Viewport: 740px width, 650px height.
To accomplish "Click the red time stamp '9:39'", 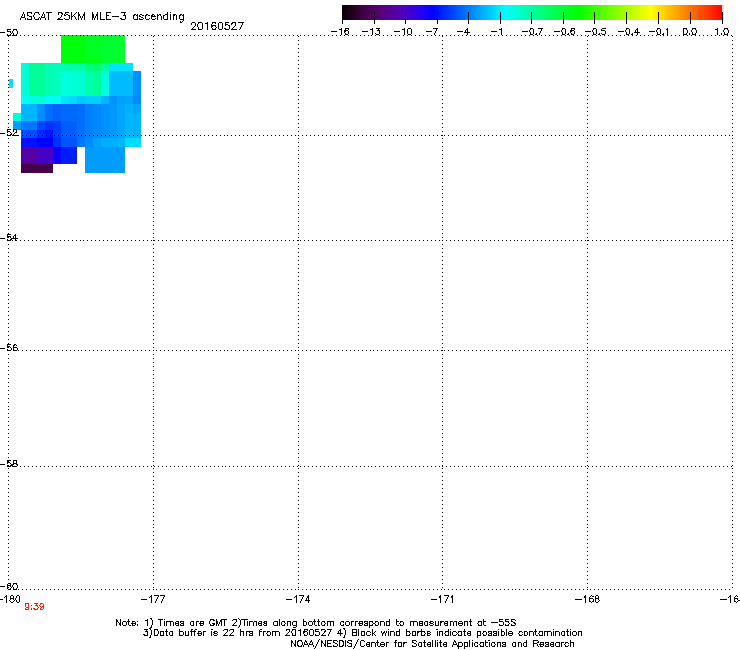I will [x=34, y=607].
